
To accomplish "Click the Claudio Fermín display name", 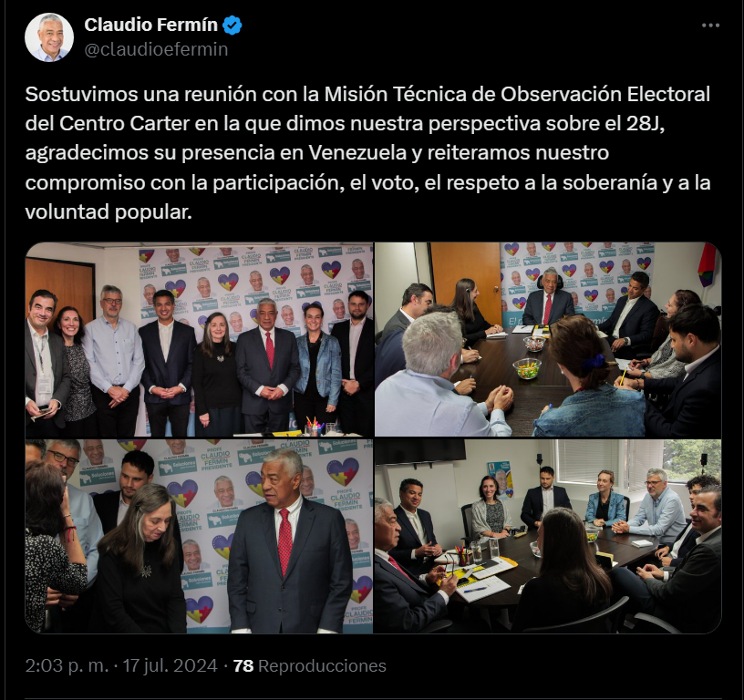I will point(150,25).
